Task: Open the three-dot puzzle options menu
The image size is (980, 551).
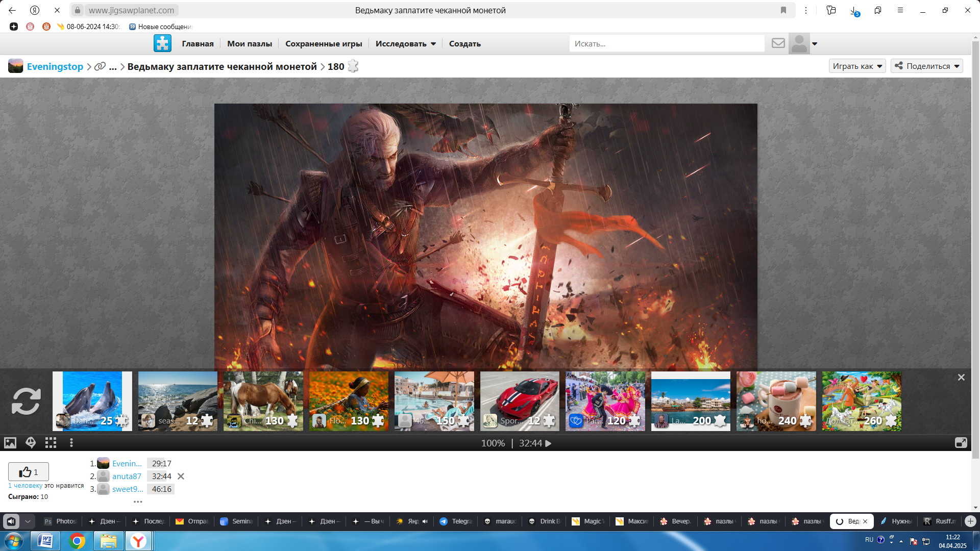Action: [71, 443]
